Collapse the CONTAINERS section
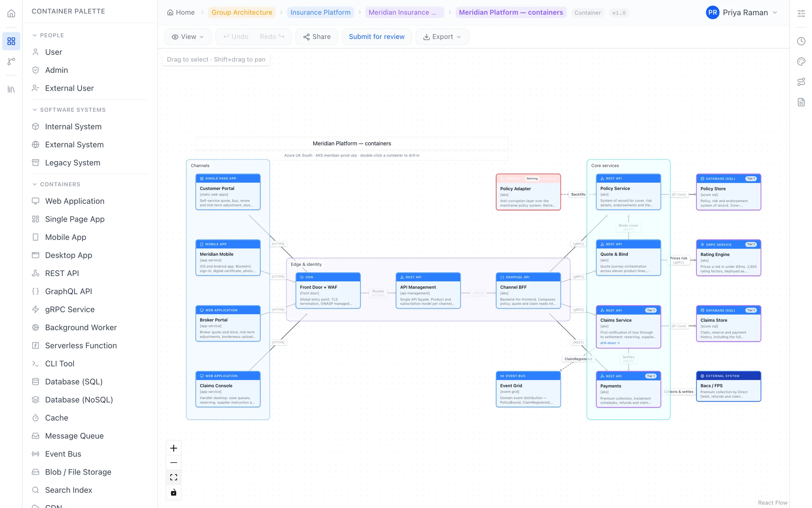The height and width of the screenshot is (508, 812). click(x=56, y=184)
